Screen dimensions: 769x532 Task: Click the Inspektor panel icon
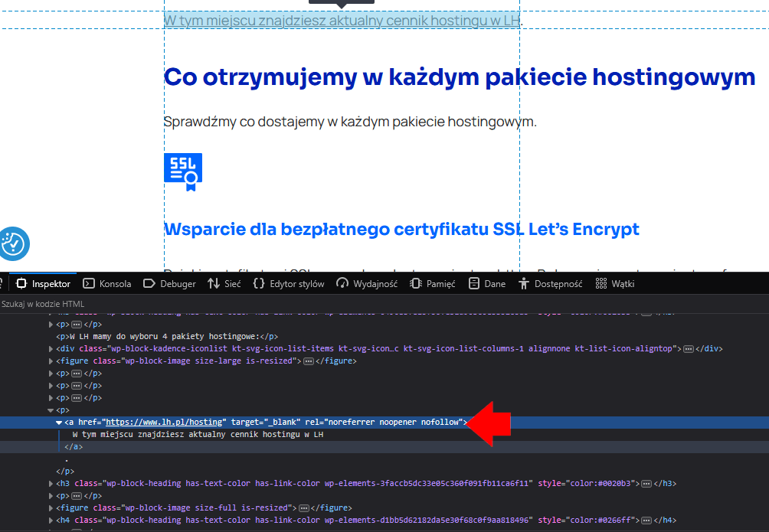(21, 284)
